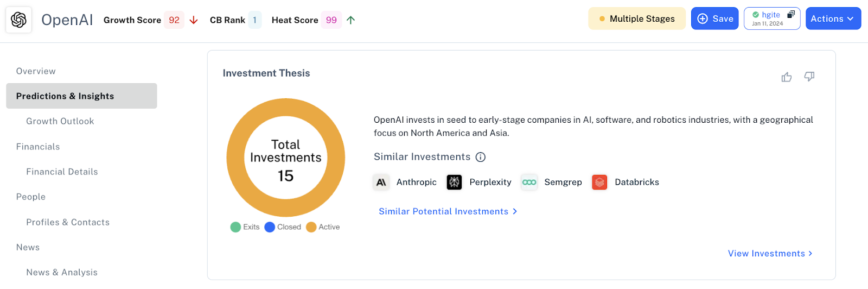Toggle the Active legend item
The width and height of the screenshot is (868, 289).
pos(323,227)
